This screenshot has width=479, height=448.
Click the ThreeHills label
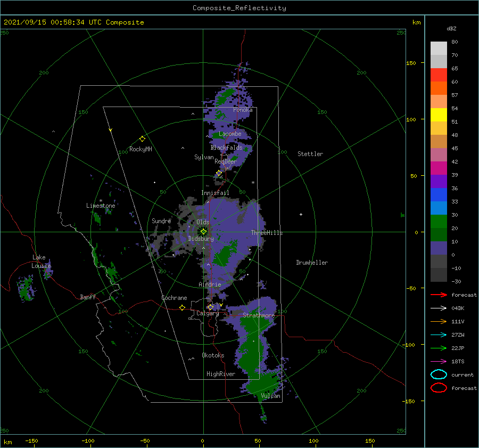coord(267,233)
